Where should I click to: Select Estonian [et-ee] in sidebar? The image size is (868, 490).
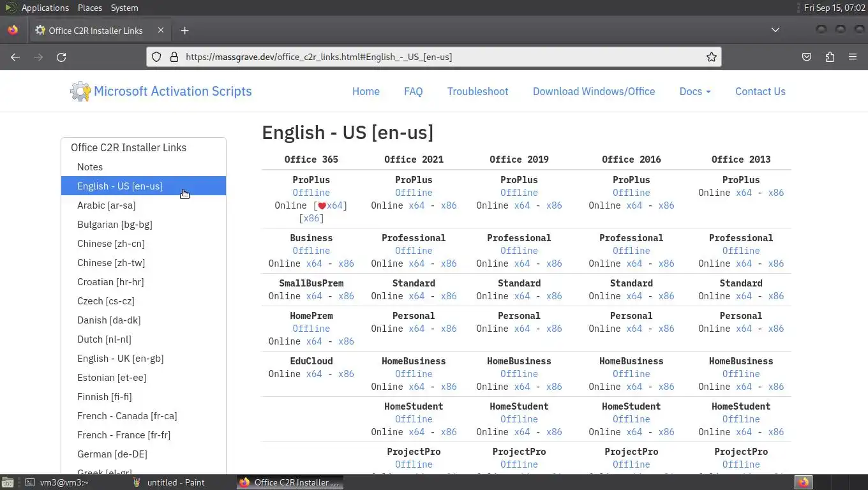[x=144, y=377]
